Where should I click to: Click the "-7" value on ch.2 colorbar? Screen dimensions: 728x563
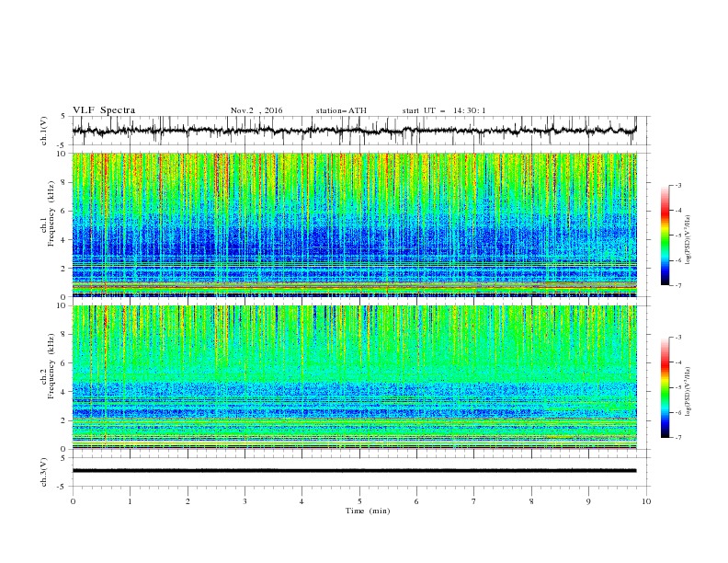pos(678,438)
